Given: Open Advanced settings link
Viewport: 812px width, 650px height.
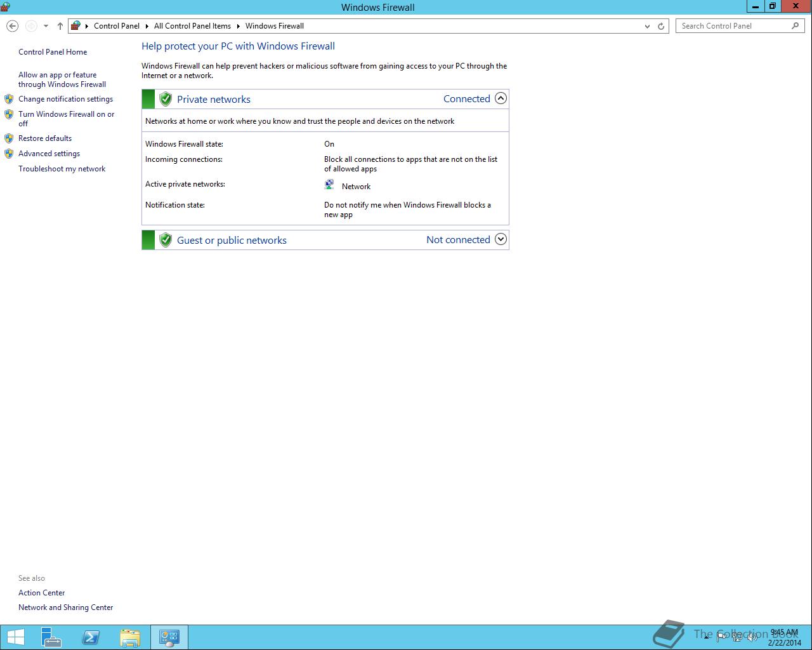Looking at the screenshot, I should [49, 154].
